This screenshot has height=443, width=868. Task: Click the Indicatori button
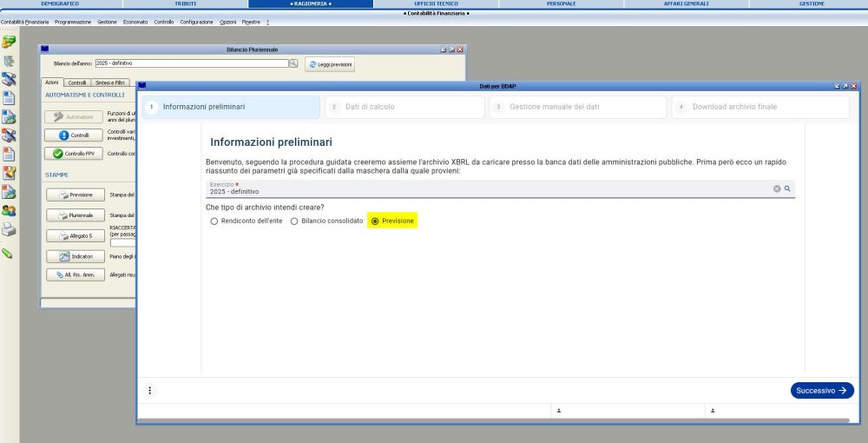tap(76, 256)
